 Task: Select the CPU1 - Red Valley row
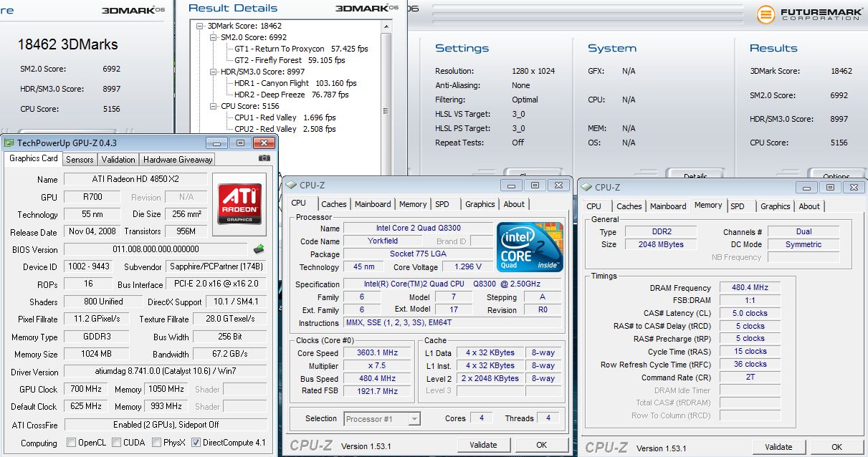[285, 117]
